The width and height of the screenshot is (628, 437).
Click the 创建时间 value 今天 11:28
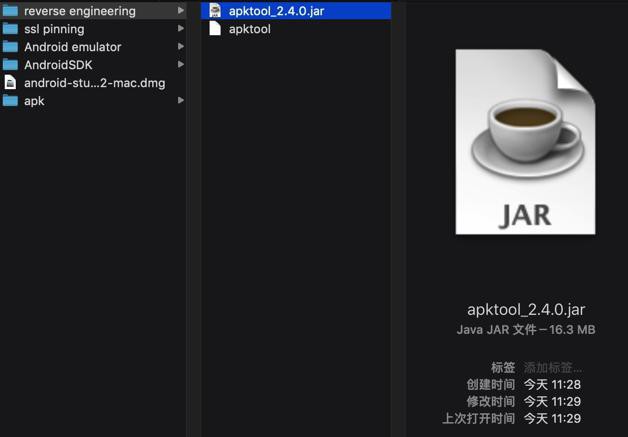point(552,385)
